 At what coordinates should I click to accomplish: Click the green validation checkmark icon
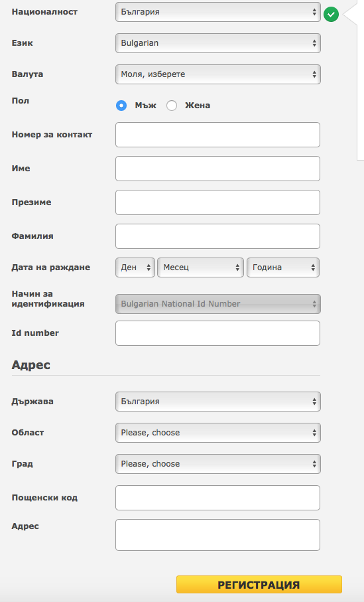331,15
